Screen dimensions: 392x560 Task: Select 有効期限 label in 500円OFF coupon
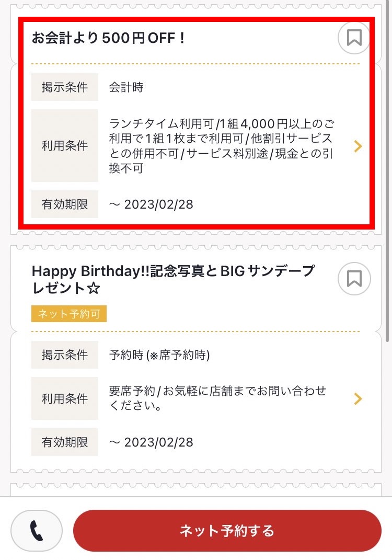65,204
